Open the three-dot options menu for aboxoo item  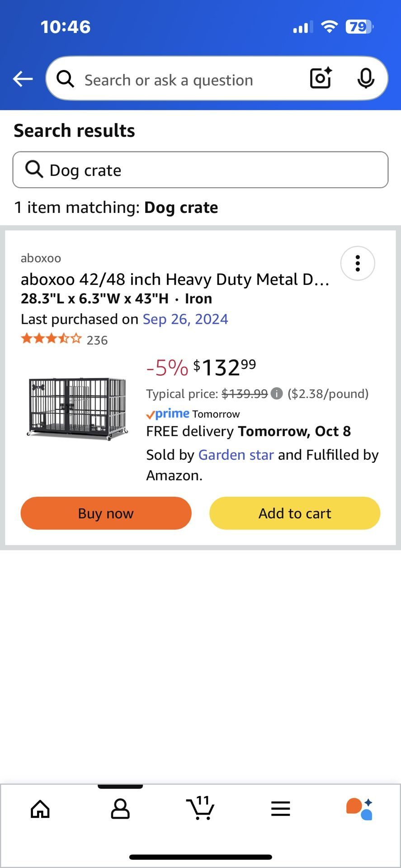click(x=358, y=263)
